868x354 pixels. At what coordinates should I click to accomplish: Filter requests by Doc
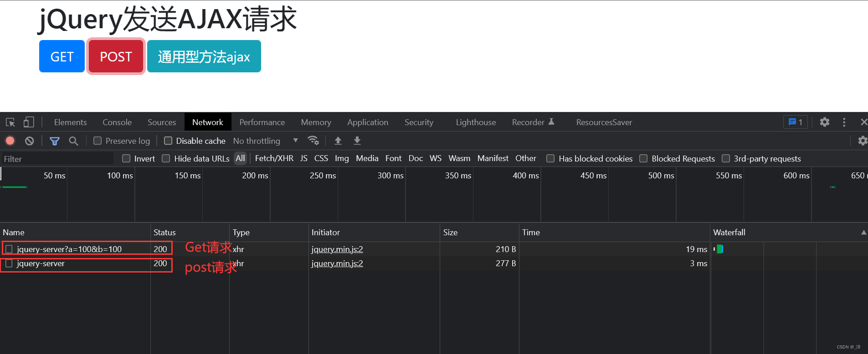point(416,158)
